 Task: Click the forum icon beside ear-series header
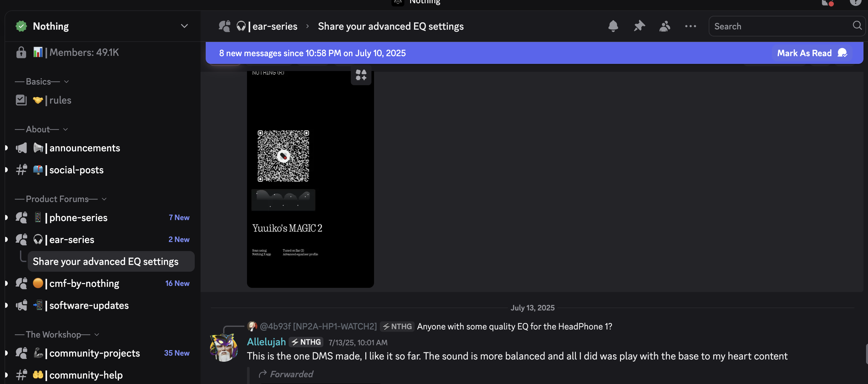coord(224,26)
